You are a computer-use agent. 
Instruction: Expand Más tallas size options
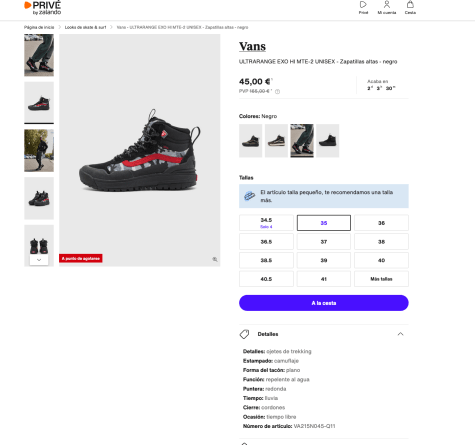tap(381, 279)
